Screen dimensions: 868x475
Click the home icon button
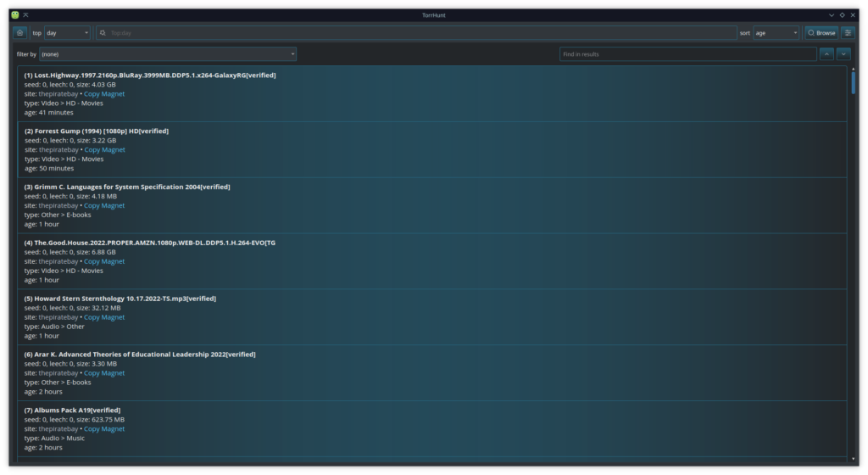pos(20,33)
